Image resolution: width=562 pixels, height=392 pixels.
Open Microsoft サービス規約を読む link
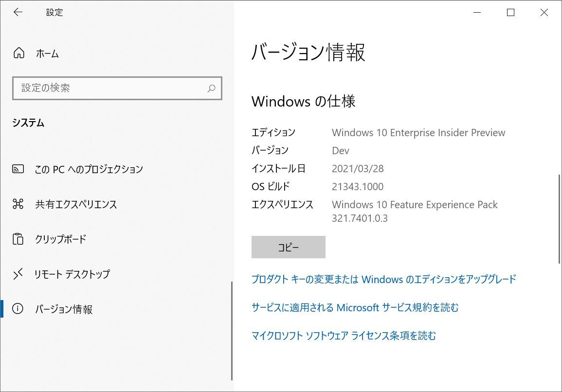click(355, 307)
